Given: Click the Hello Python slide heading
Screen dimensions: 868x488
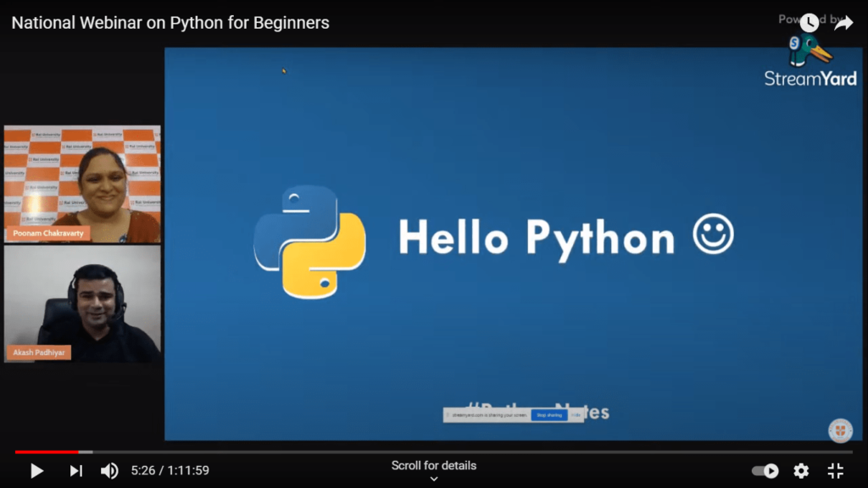Looking at the screenshot, I should [537, 238].
